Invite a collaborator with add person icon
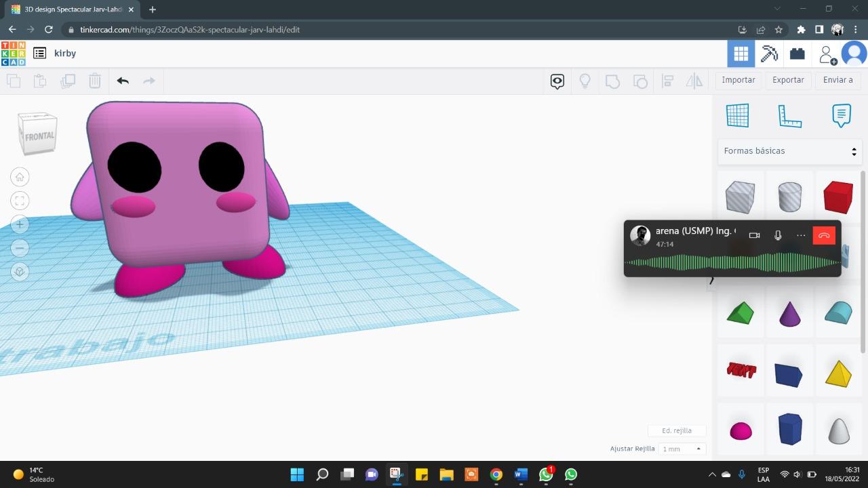The height and width of the screenshot is (488, 868). click(827, 54)
